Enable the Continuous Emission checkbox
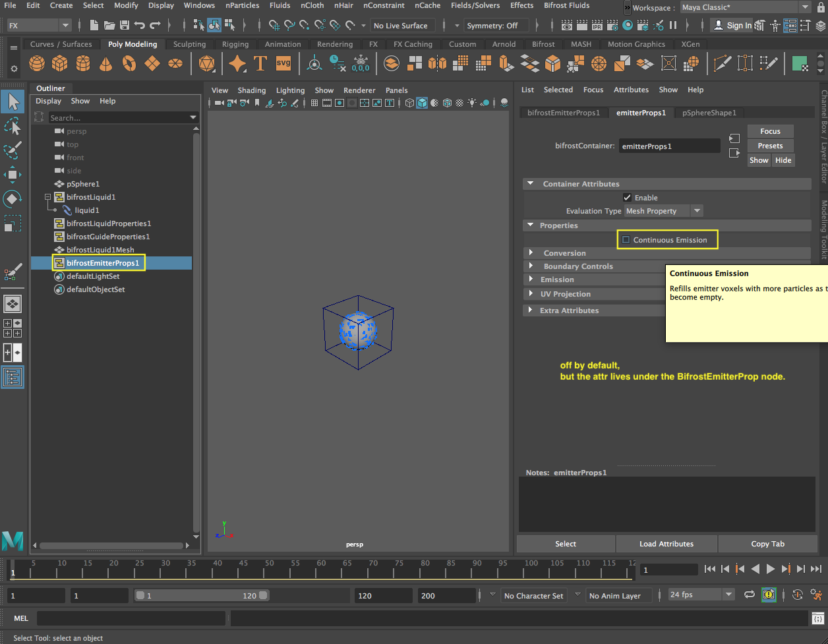Image resolution: width=828 pixels, height=644 pixels. point(625,240)
